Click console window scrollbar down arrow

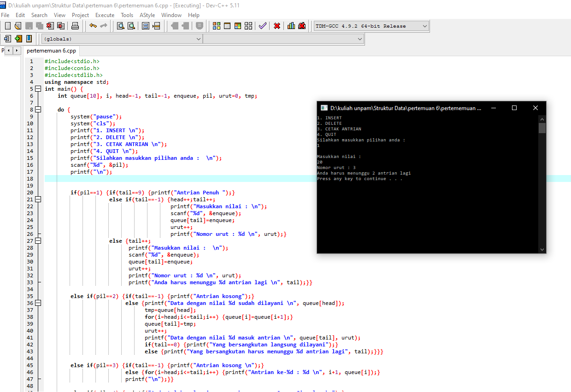pyautogui.click(x=542, y=249)
